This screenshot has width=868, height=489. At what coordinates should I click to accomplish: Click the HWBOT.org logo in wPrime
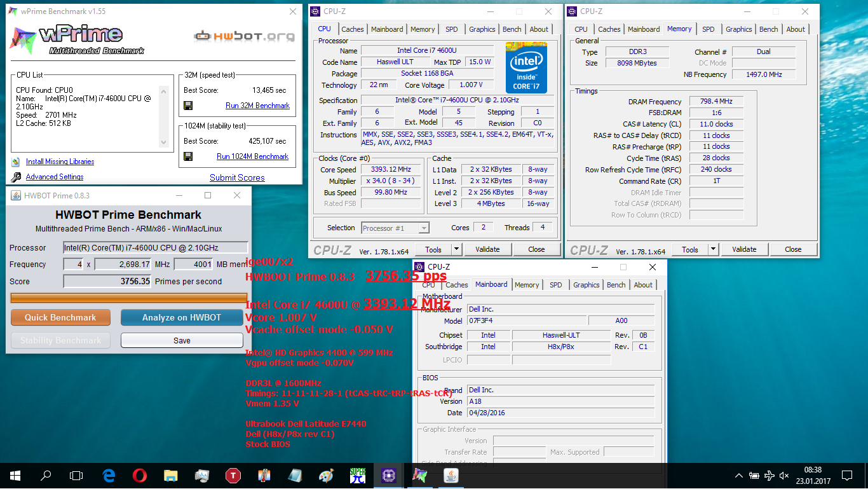244,36
